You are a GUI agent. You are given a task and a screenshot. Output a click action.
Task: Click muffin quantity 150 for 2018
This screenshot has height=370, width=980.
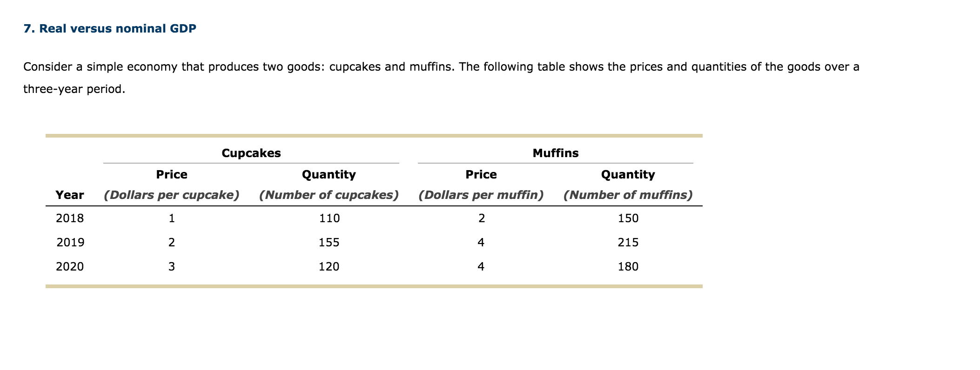click(628, 218)
